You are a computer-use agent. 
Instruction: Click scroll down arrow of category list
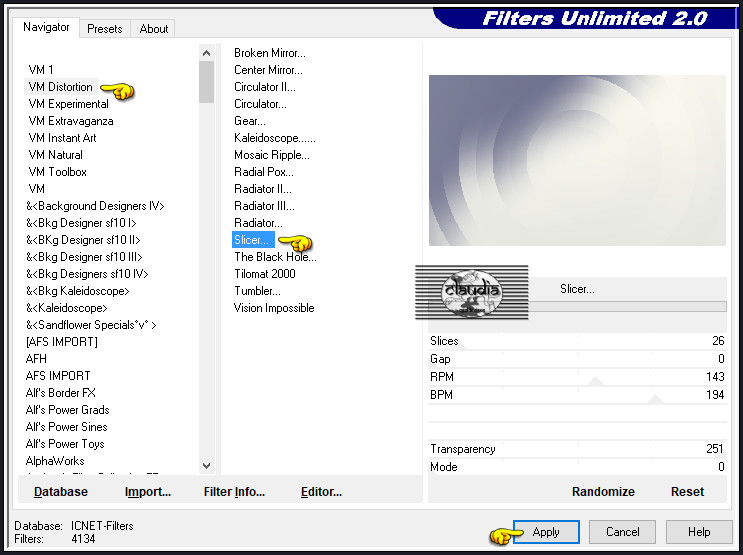pos(207,466)
